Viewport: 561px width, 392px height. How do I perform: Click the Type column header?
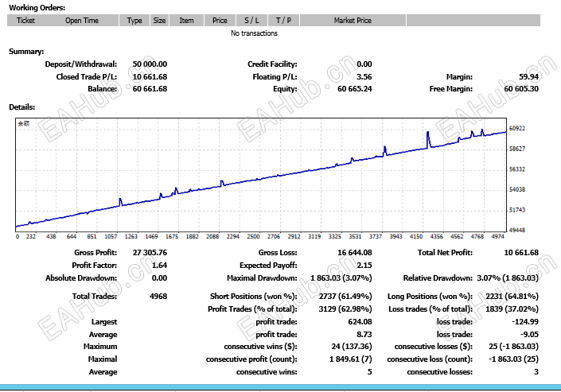(x=134, y=21)
